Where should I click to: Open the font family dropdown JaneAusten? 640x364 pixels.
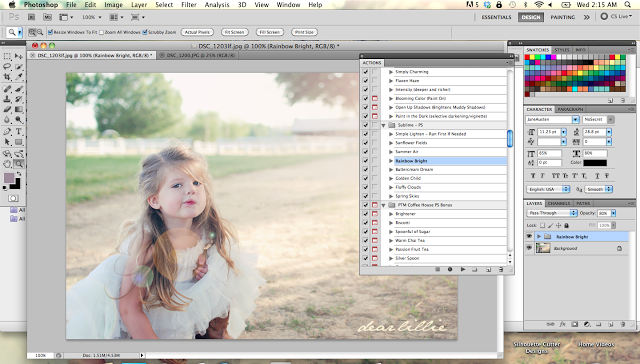(576, 120)
